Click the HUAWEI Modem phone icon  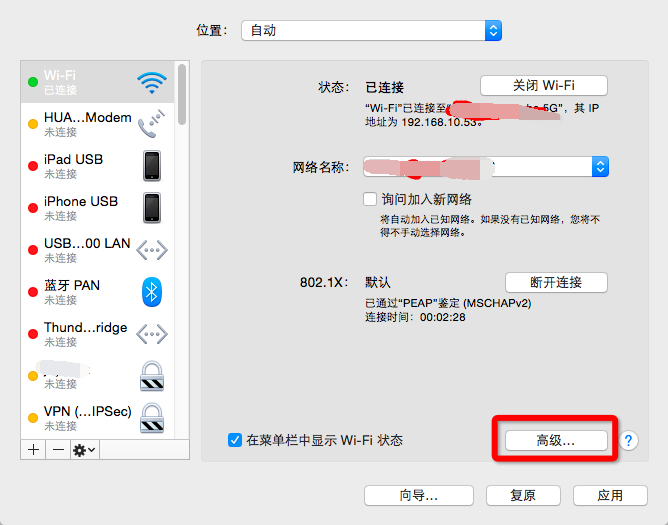(152, 124)
